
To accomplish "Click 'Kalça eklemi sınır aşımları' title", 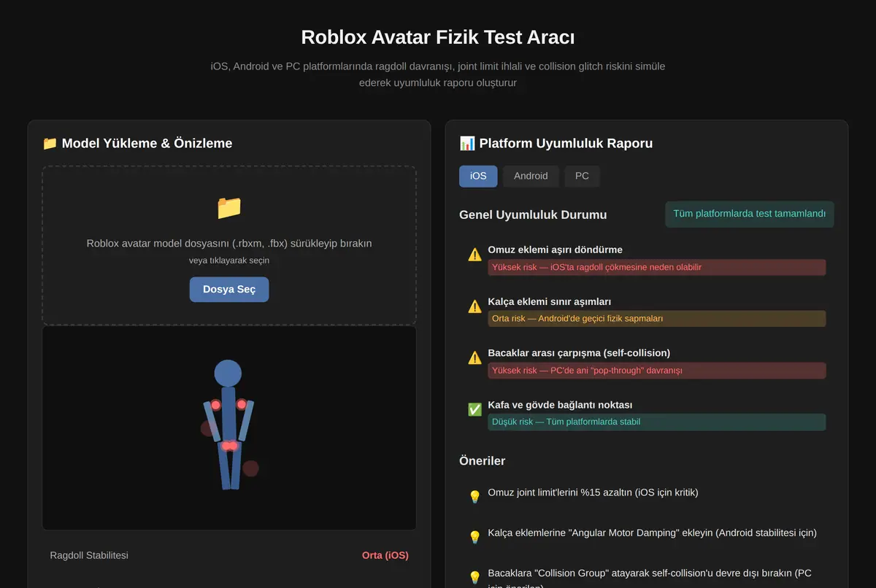I will coord(550,301).
